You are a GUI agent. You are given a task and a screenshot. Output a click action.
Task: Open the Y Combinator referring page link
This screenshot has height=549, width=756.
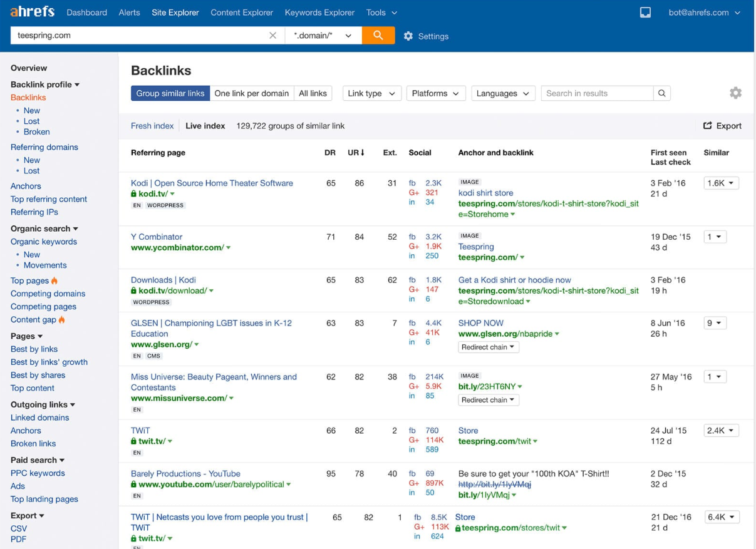tap(157, 237)
